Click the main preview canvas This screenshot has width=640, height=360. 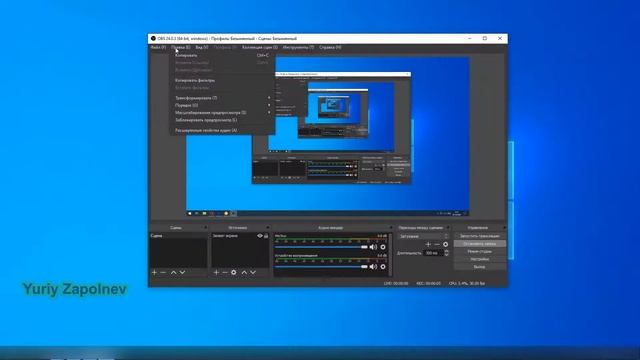coord(328,137)
